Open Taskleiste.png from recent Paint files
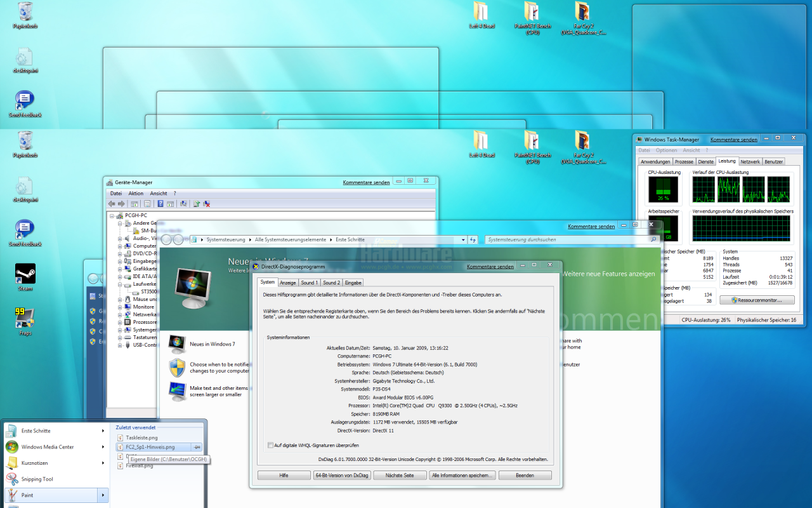Screen dimensions: 812x508 [x=141, y=438]
